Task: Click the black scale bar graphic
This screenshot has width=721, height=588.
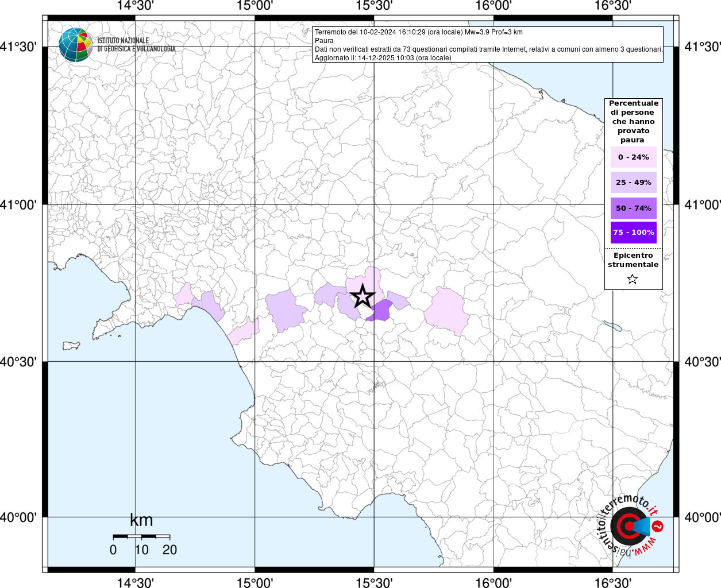Action: pos(141,536)
